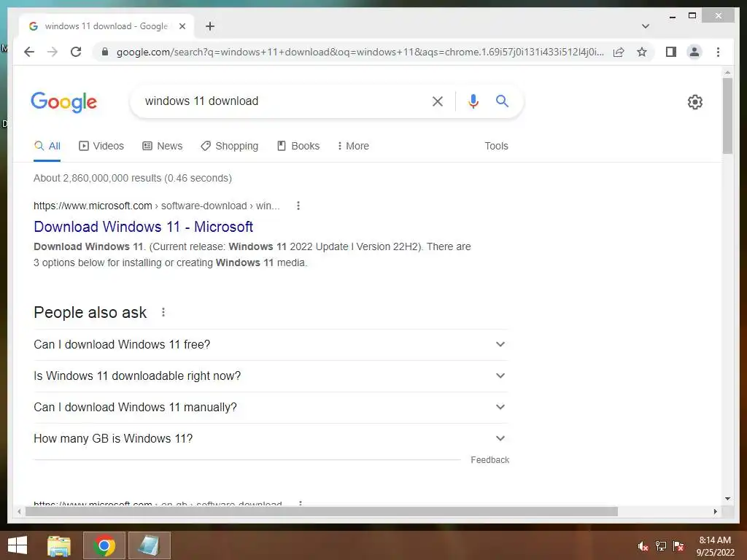Viewport: 747px width, 560px height.
Task: Click the Chrome taskbar icon
Action: [x=104, y=545]
